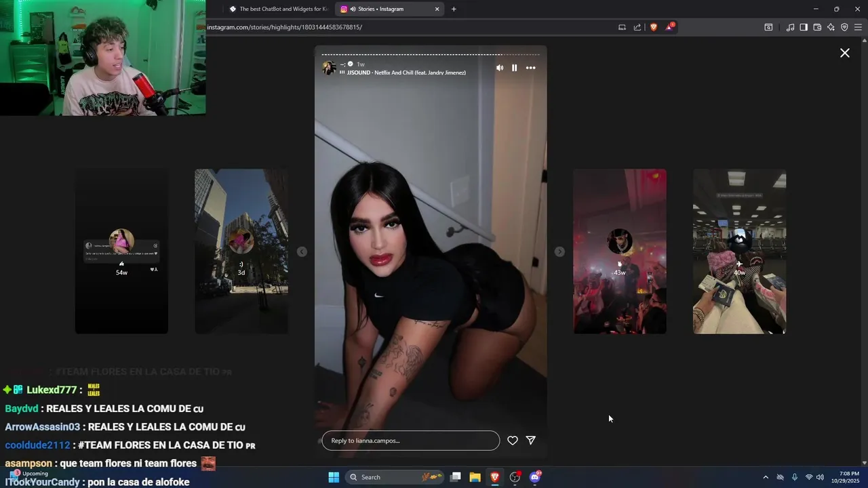Viewport: 868px width, 488px height.
Task: Click chat username 'ITookYourCandy'
Action: click(42, 482)
